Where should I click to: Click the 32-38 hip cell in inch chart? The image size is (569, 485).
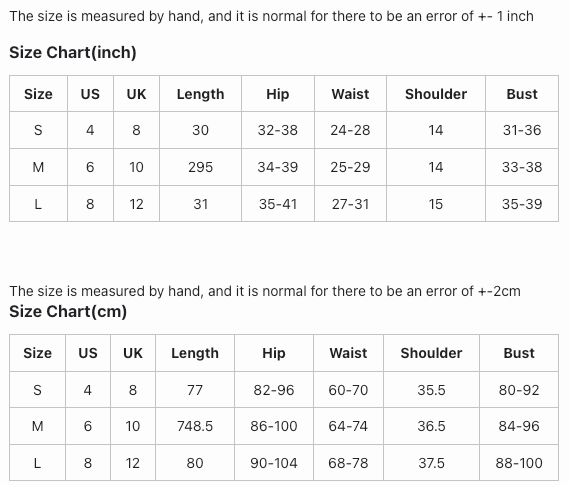pyautogui.click(x=278, y=130)
